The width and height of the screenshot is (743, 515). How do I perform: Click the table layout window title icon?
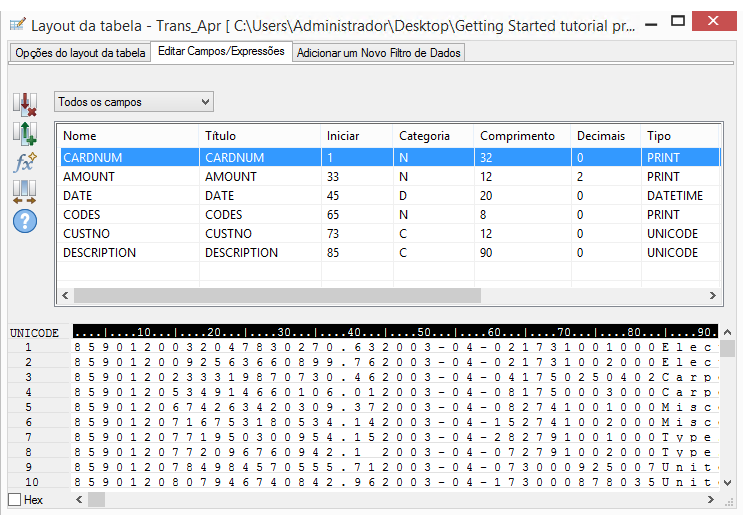pos(16,23)
